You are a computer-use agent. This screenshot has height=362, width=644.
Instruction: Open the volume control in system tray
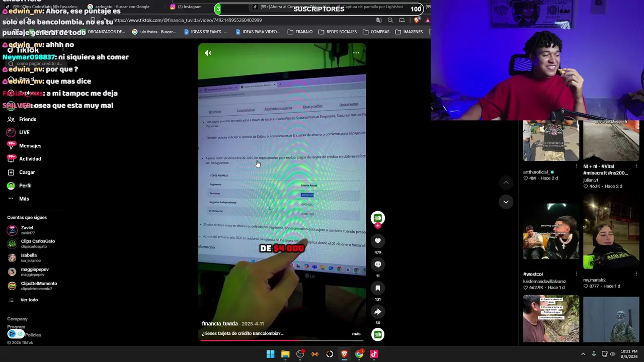tap(612, 354)
